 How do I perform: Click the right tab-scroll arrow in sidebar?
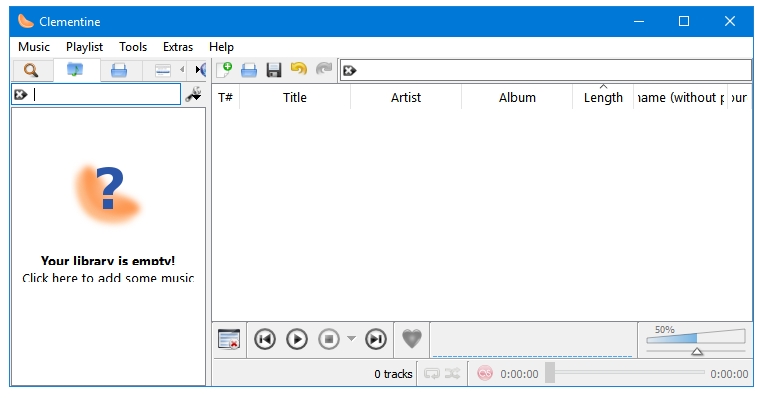[197, 70]
